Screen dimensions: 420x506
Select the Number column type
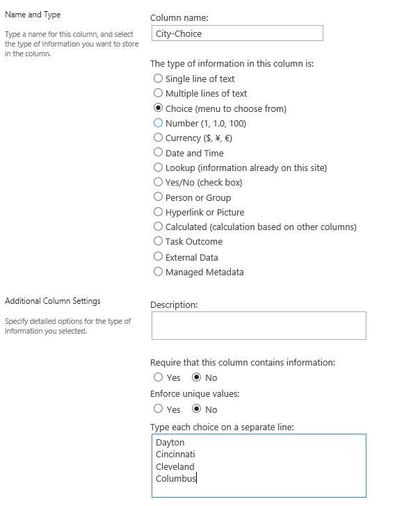tap(159, 123)
